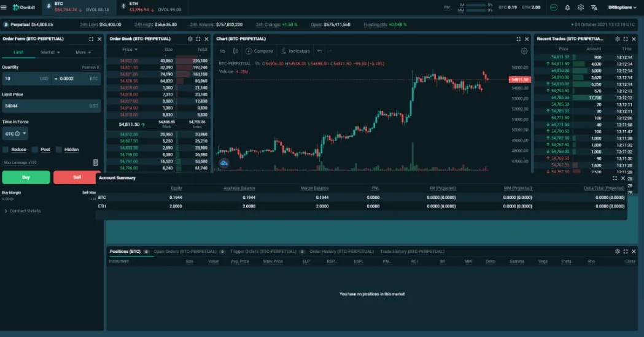644x337 pixels.
Task: Open the Time in Force GTC dropdown
Action: pyautogui.click(x=15, y=134)
